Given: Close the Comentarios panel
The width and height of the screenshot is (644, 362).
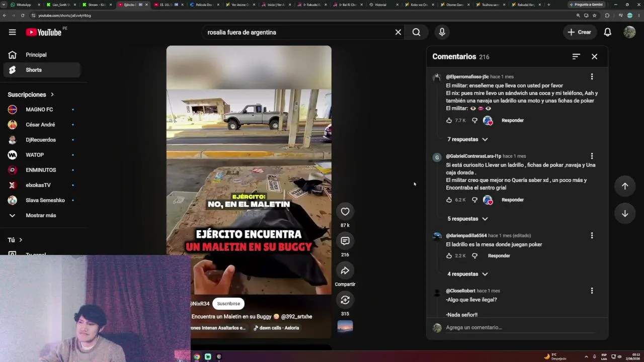Looking at the screenshot, I should coord(594,56).
